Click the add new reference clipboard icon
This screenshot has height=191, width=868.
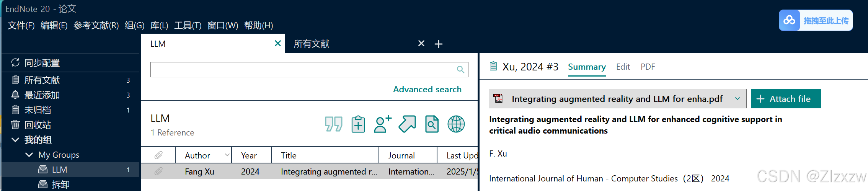pyautogui.click(x=358, y=124)
